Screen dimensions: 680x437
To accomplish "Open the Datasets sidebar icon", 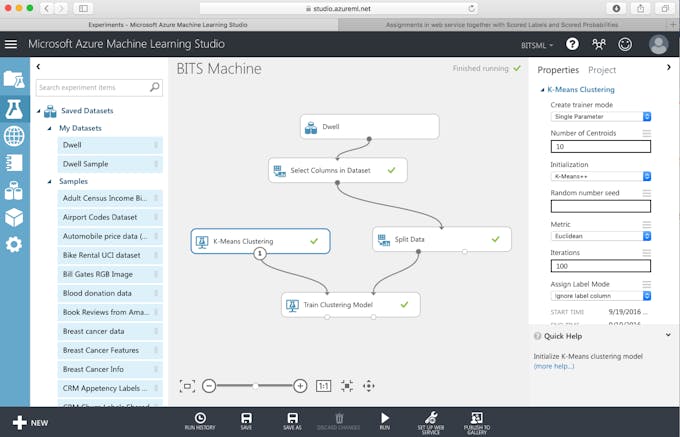I will point(14,190).
